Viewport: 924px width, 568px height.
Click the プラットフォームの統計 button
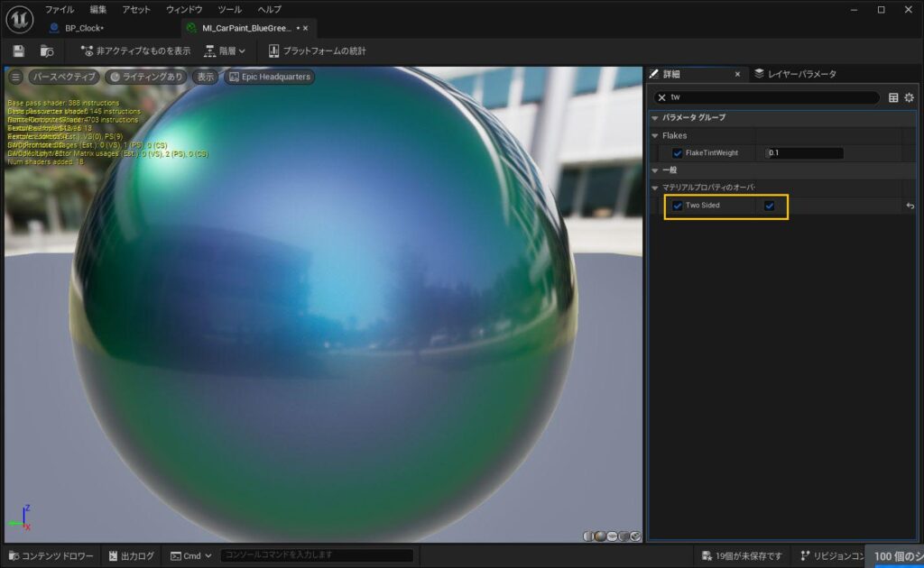(317, 51)
